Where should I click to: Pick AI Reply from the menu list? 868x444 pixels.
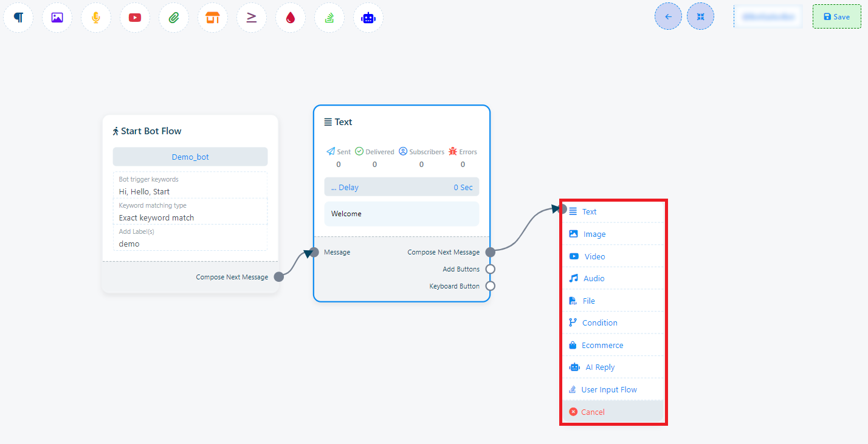tap(599, 367)
